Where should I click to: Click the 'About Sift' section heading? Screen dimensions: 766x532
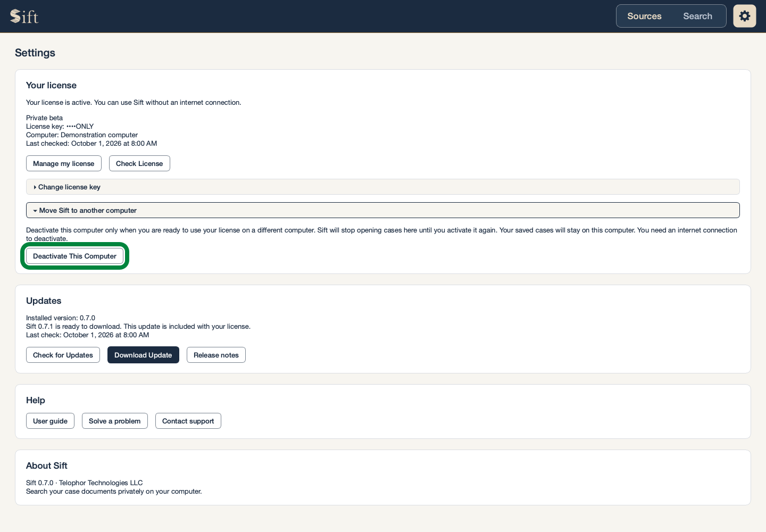coord(47,465)
